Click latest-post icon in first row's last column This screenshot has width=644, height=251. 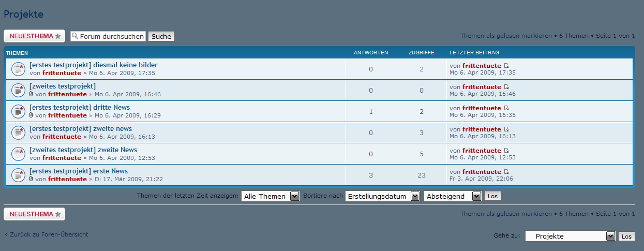506,66
